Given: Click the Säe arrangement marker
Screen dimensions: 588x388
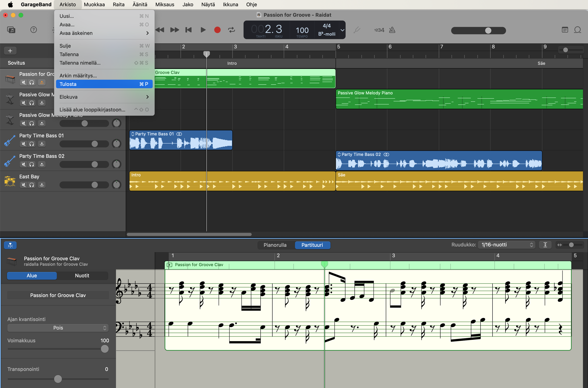Looking at the screenshot, I should [x=541, y=63].
